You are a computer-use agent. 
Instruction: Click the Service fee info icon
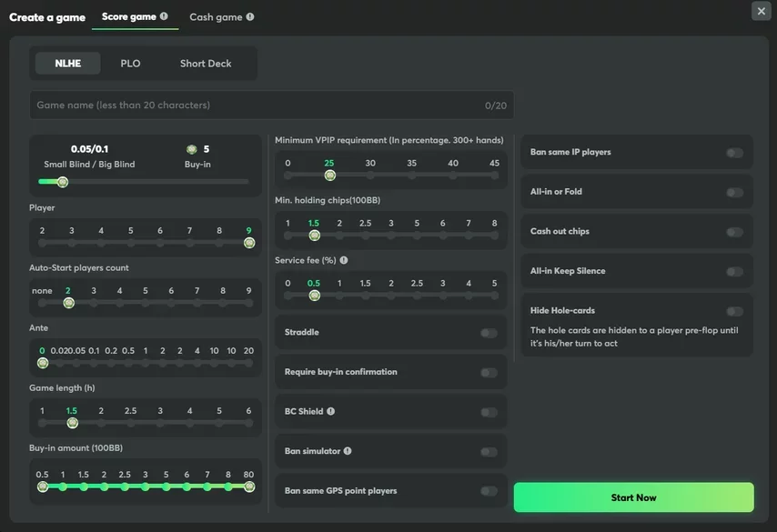[344, 260]
